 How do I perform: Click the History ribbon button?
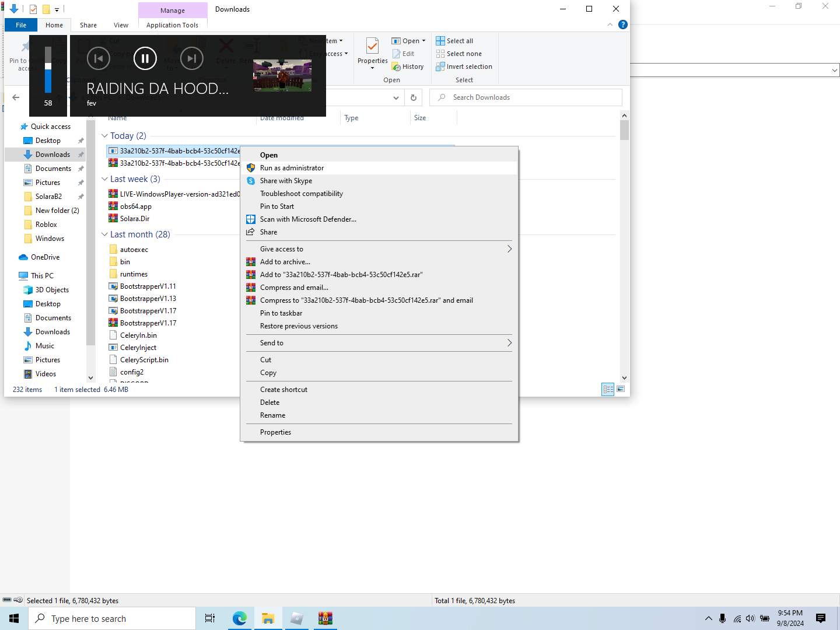(408, 66)
